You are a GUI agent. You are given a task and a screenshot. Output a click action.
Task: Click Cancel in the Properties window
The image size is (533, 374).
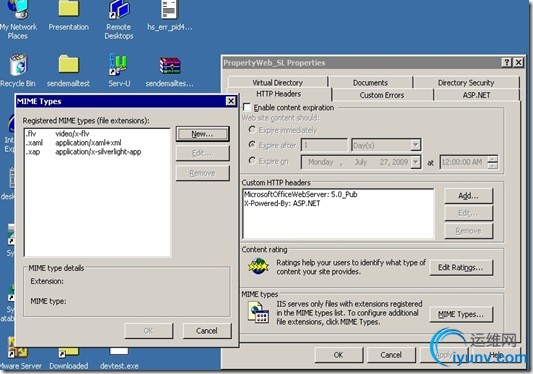pyautogui.click(x=391, y=355)
